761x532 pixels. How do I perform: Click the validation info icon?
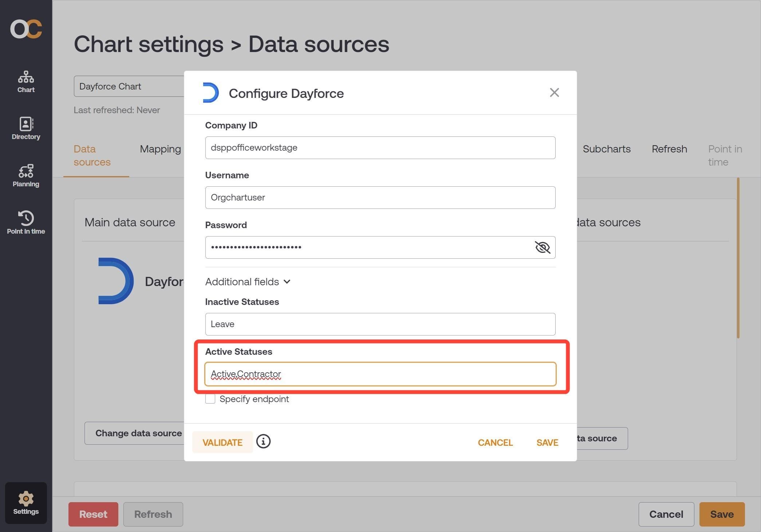pyautogui.click(x=263, y=441)
